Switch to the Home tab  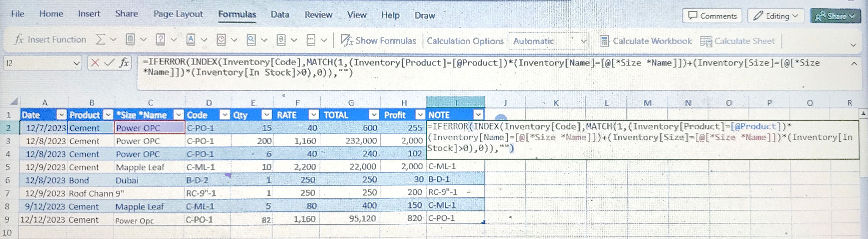51,14
